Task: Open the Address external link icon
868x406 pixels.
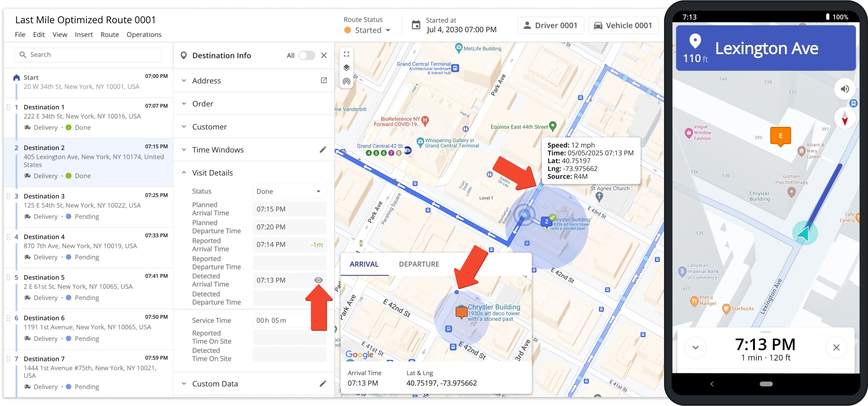Action: [324, 80]
